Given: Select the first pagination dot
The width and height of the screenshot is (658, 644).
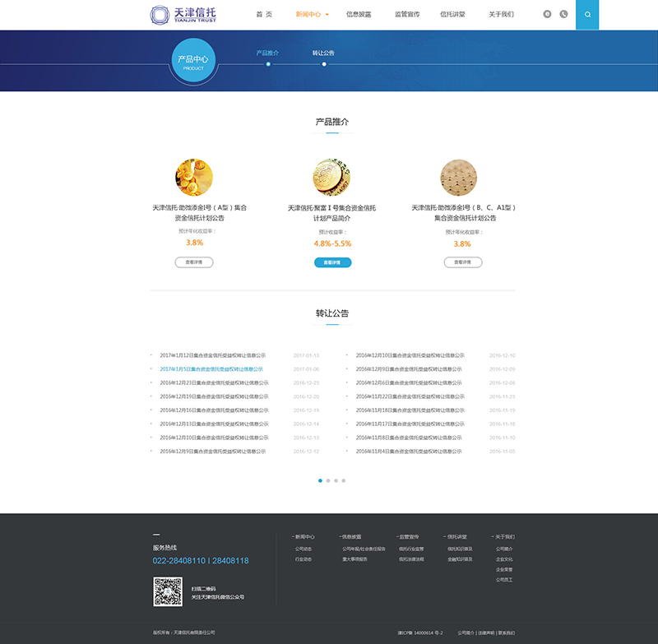Looking at the screenshot, I should tap(319, 480).
